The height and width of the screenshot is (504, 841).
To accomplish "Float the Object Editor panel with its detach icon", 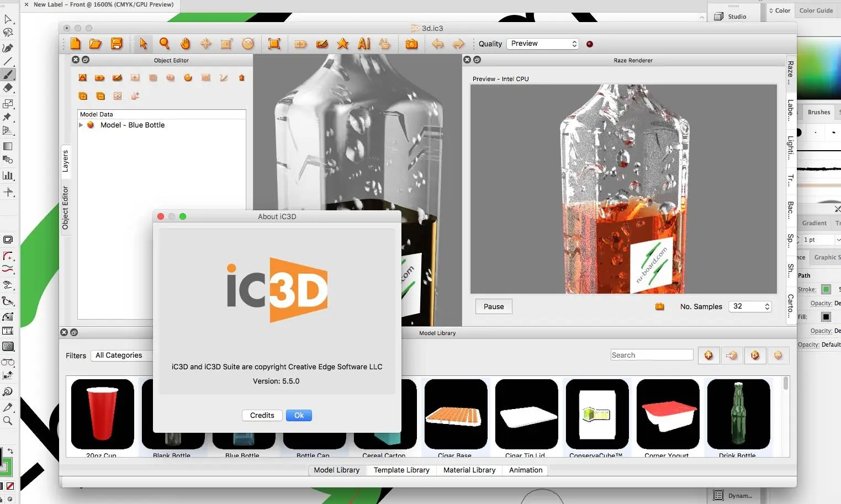I will coord(86,60).
